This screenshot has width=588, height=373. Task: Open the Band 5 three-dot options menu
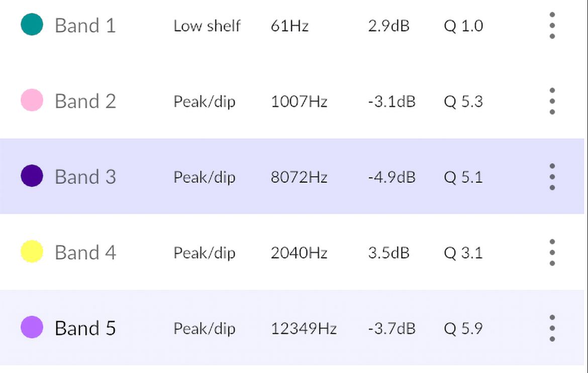tap(552, 328)
